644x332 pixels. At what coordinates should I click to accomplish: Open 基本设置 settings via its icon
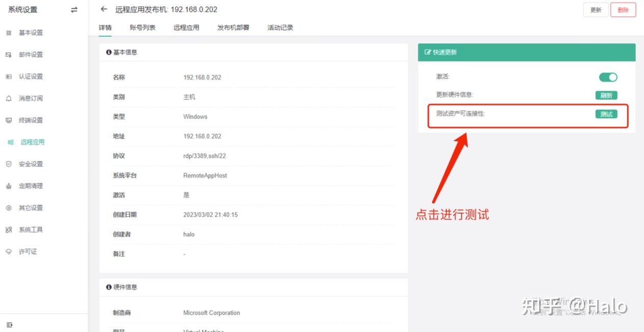(x=9, y=33)
